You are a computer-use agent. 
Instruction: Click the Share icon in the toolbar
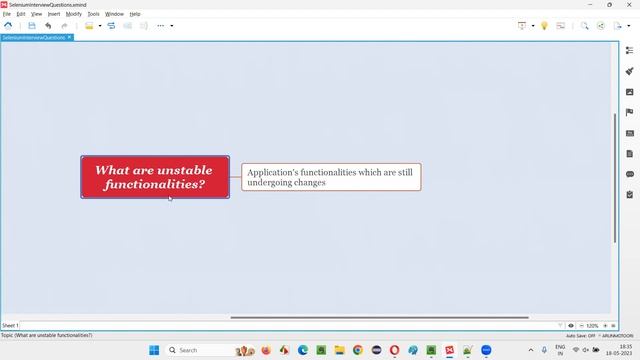(601, 26)
